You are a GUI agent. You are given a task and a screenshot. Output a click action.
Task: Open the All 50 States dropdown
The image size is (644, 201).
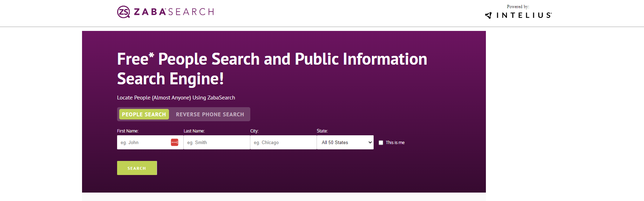345,142
